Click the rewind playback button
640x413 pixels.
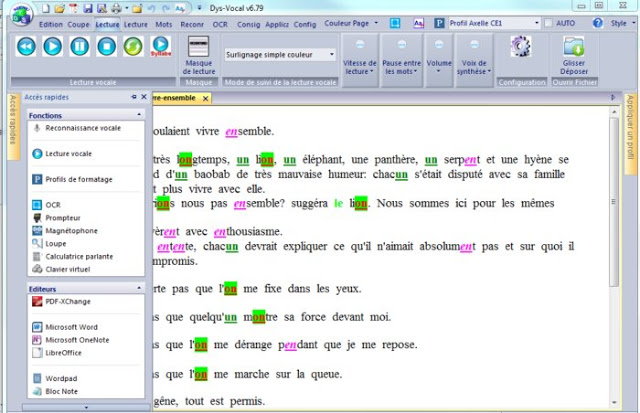[x=26, y=46]
